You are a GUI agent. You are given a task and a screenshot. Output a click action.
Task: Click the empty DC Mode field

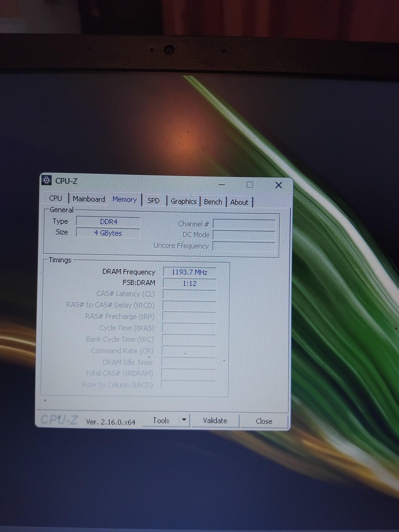pos(244,235)
